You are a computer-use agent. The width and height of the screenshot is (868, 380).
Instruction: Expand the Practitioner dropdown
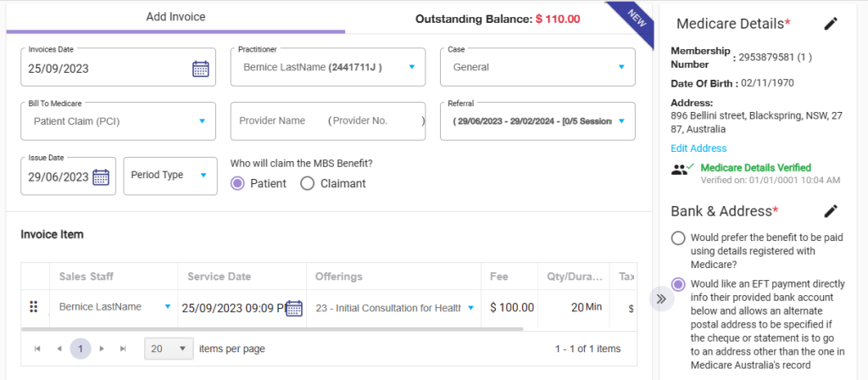click(411, 67)
